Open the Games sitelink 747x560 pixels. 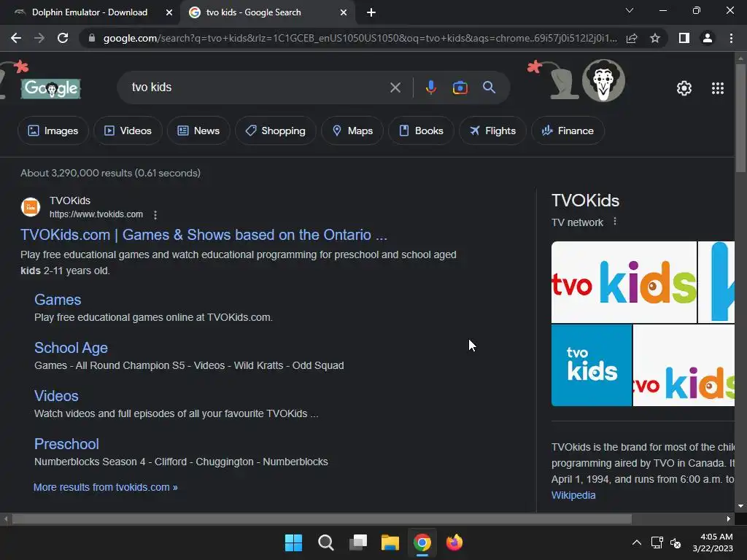[x=58, y=300]
